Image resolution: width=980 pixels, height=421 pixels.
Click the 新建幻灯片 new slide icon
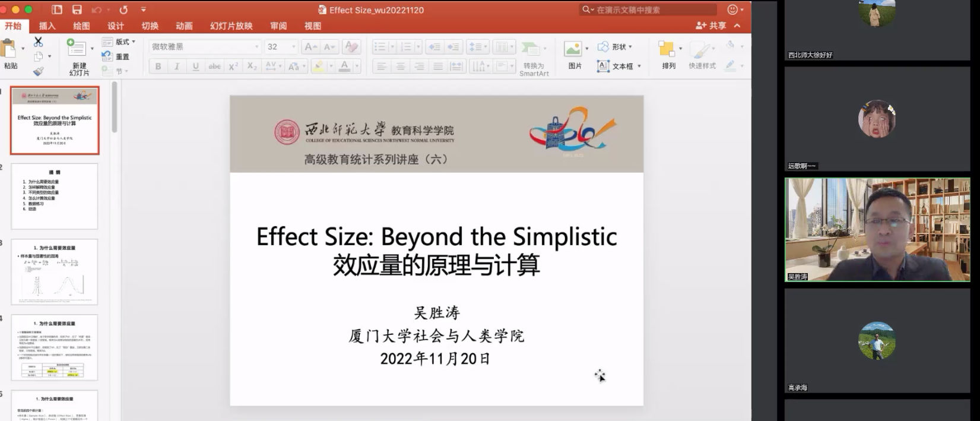point(77,49)
